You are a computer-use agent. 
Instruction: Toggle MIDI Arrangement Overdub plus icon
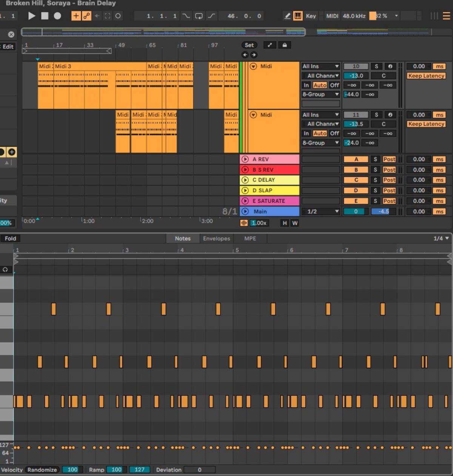pos(76,16)
